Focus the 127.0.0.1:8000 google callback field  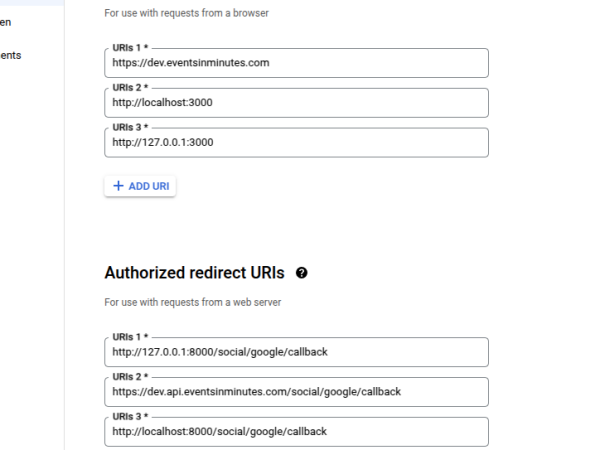pyautogui.click(x=296, y=352)
